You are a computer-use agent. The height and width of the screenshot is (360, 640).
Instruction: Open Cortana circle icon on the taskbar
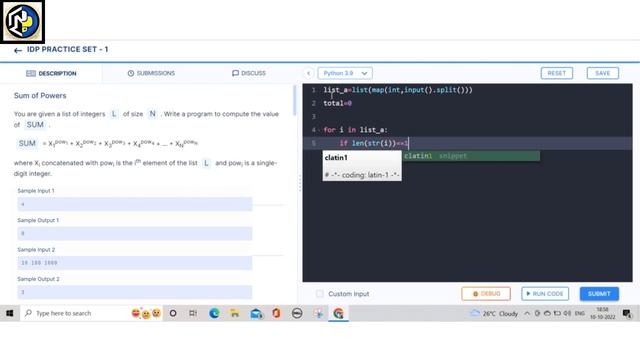(173, 313)
